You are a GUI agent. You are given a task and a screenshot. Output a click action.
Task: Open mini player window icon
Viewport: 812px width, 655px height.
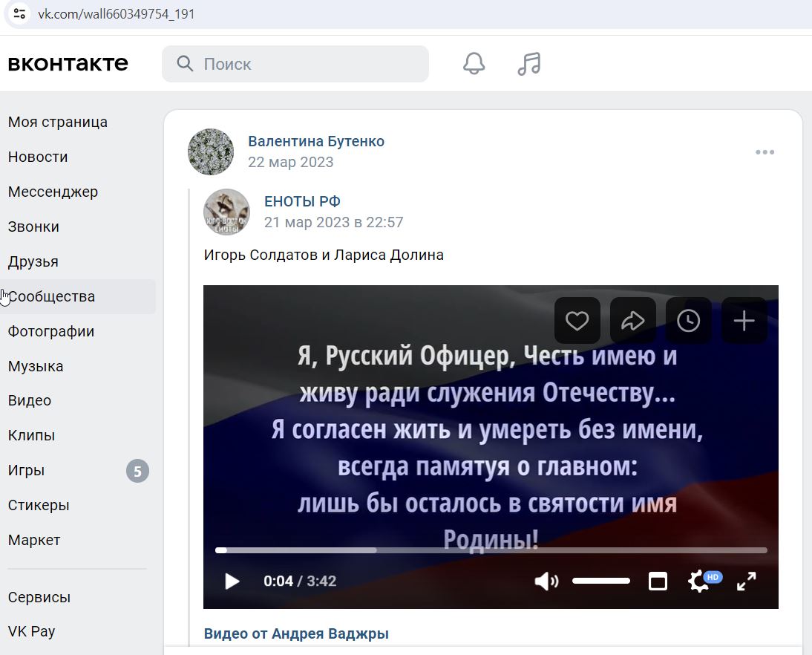tap(658, 581)
